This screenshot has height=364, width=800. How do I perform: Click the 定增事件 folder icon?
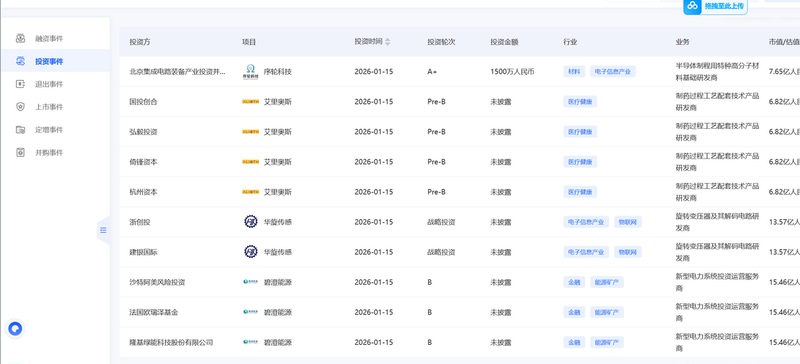[x=20, y=130]
